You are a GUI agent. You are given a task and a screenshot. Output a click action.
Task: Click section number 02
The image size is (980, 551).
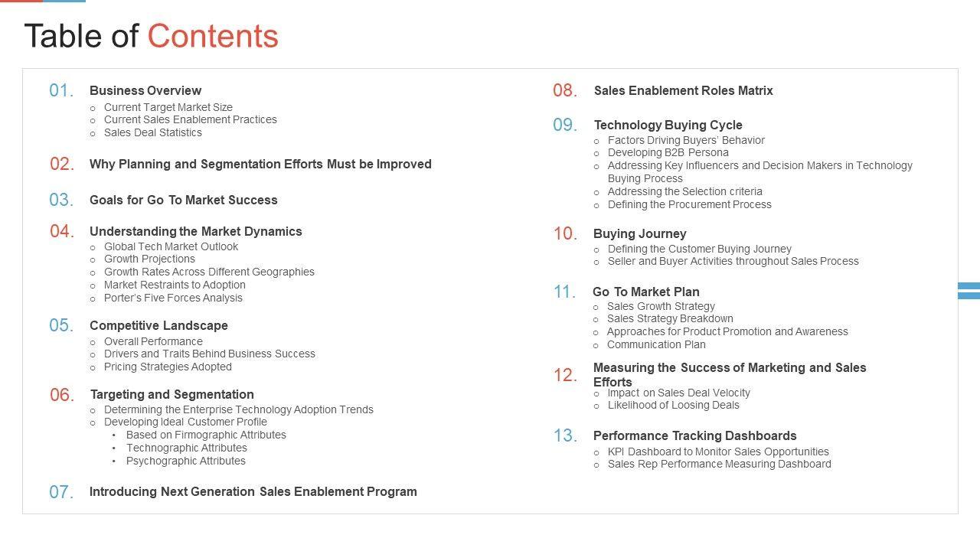coord(61,164)
